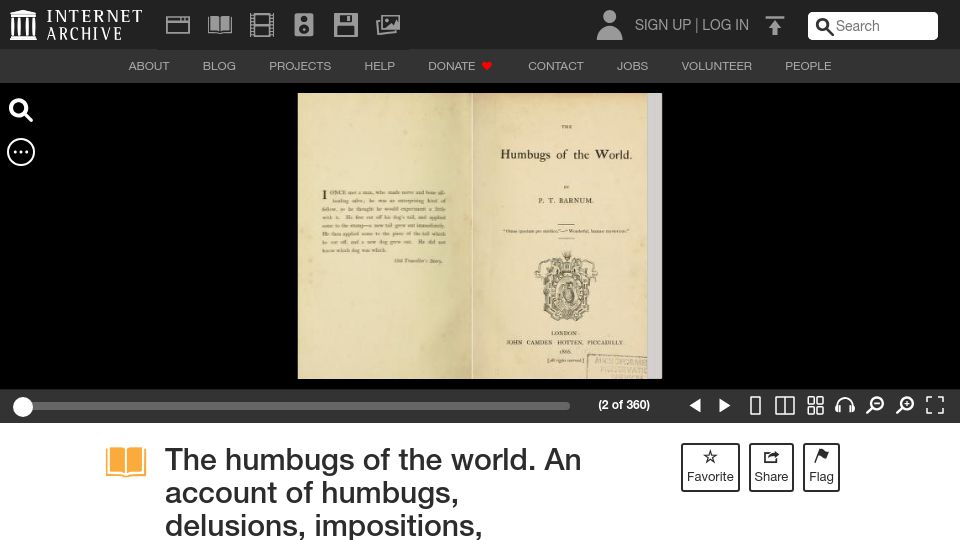Open the ABOUT menu item

[149, 66]
